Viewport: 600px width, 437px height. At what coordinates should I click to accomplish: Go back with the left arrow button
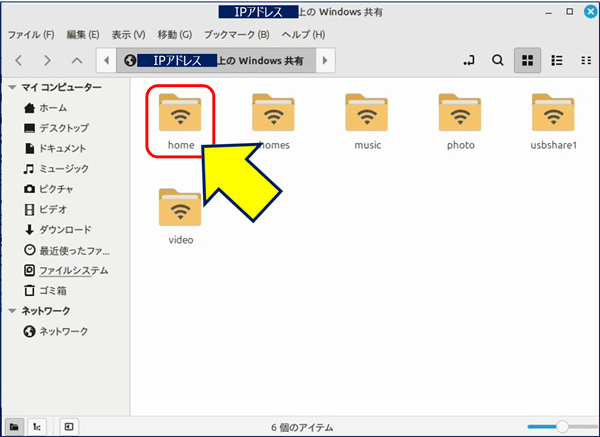[x=18, y=60]
